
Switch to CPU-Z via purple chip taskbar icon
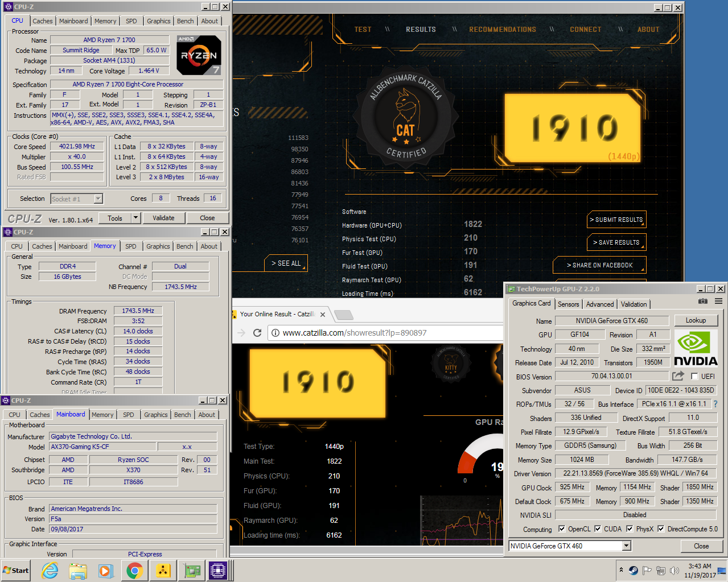(218, 571)
